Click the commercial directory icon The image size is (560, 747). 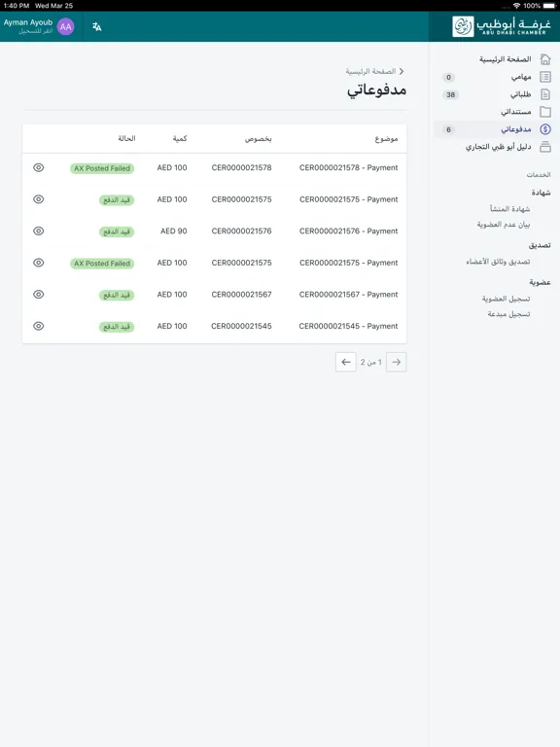pos(545,147)
